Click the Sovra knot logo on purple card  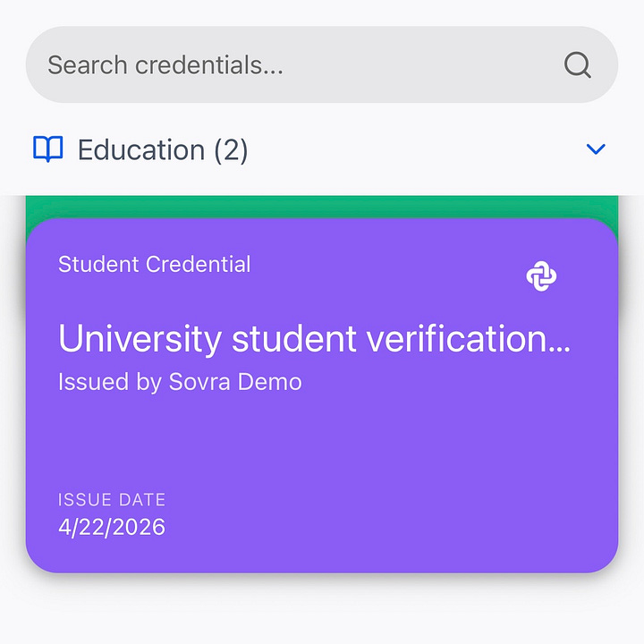coord(541,276)
